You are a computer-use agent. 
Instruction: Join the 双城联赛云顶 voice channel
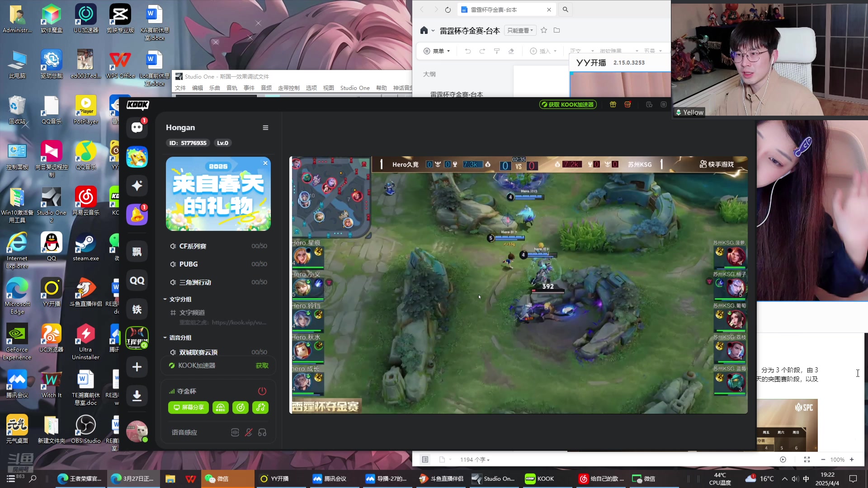pos(218,352)
